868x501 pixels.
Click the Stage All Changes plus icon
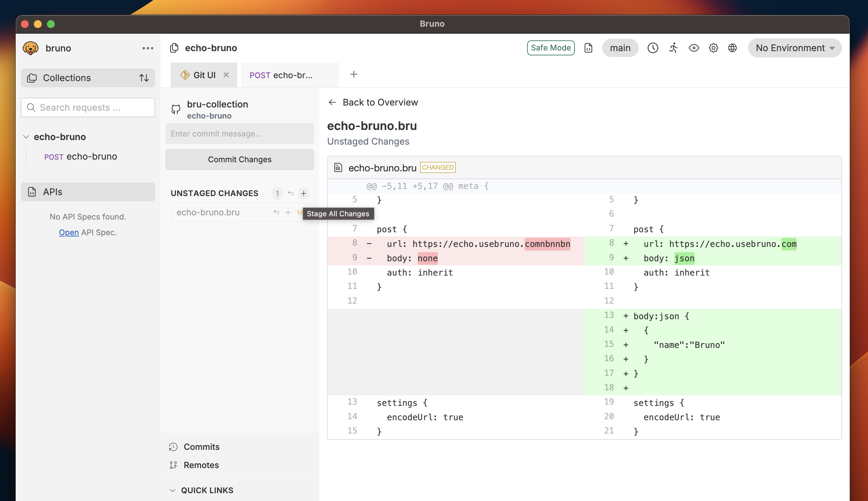pos(304,193)
